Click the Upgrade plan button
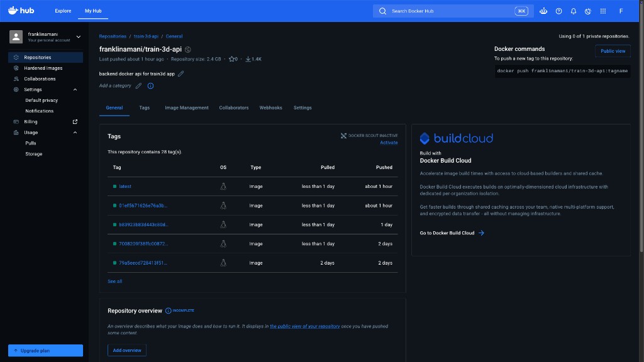This screenshot has width=644, height=362. coord(45,351)
